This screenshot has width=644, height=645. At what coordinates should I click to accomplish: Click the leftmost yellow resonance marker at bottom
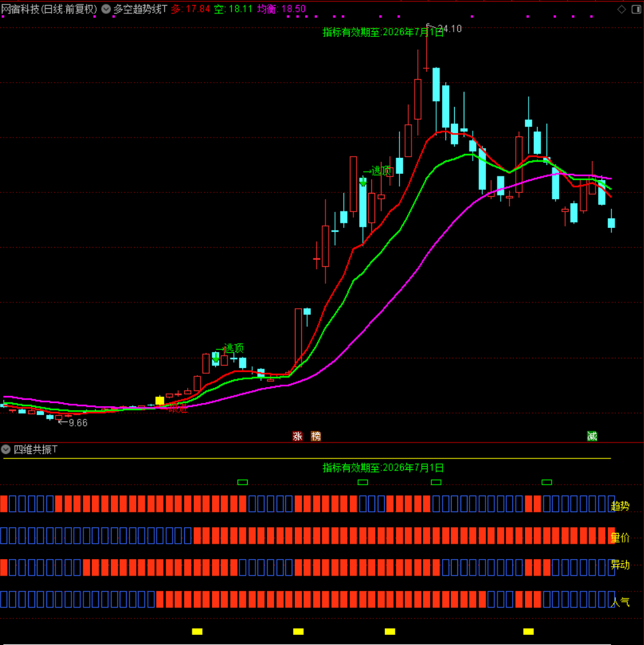tap(197, 632)
